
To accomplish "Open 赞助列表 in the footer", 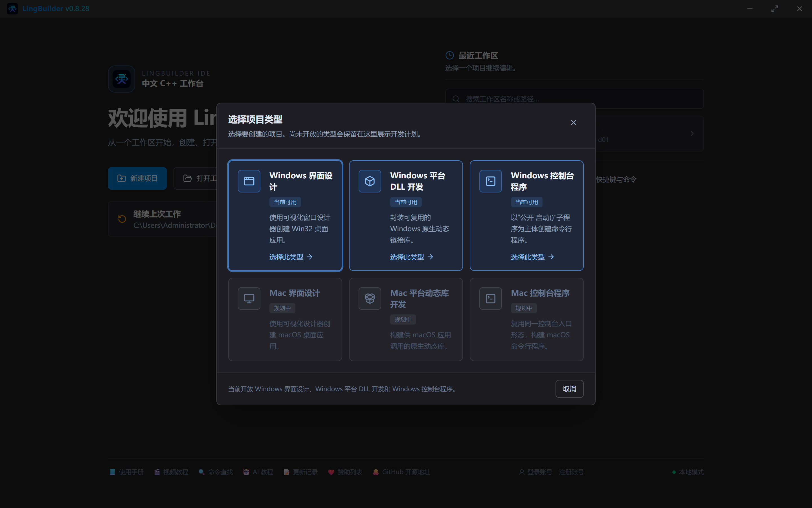I will 345,472.
